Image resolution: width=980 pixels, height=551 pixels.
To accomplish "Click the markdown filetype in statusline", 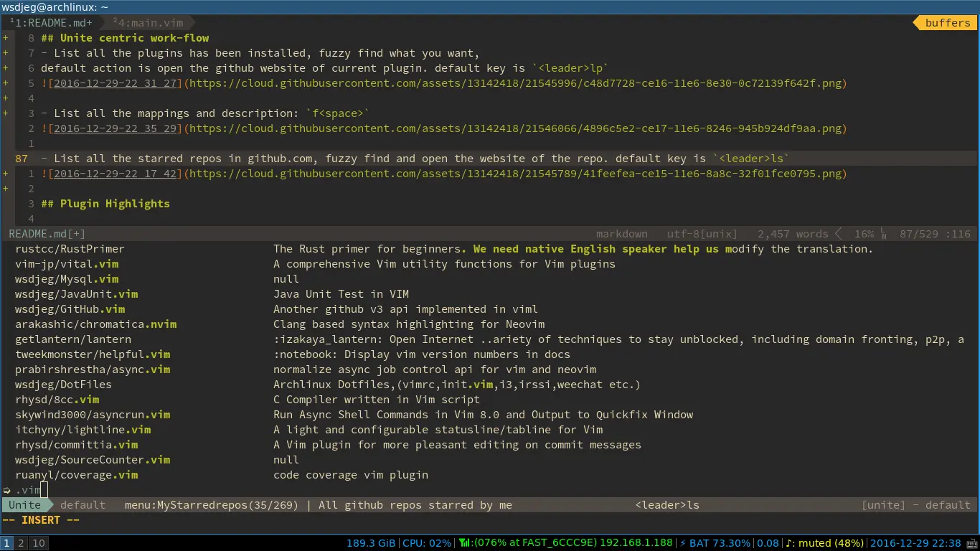I will click(622, 234).
